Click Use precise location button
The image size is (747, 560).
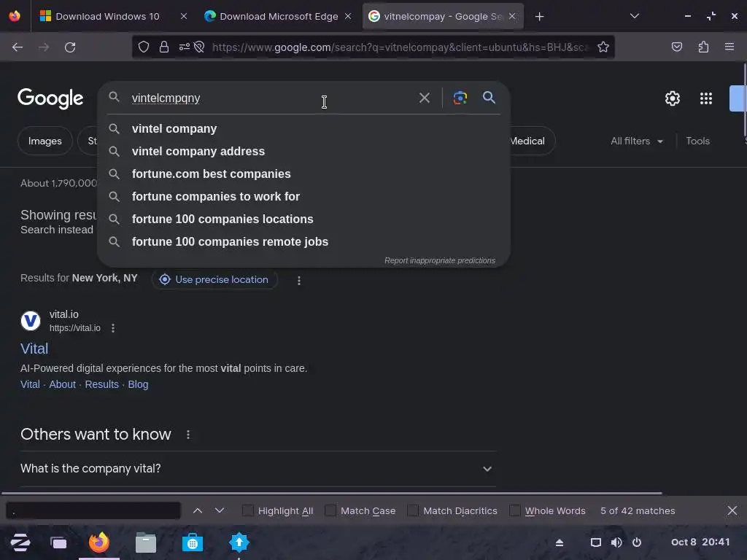[215, 279]
